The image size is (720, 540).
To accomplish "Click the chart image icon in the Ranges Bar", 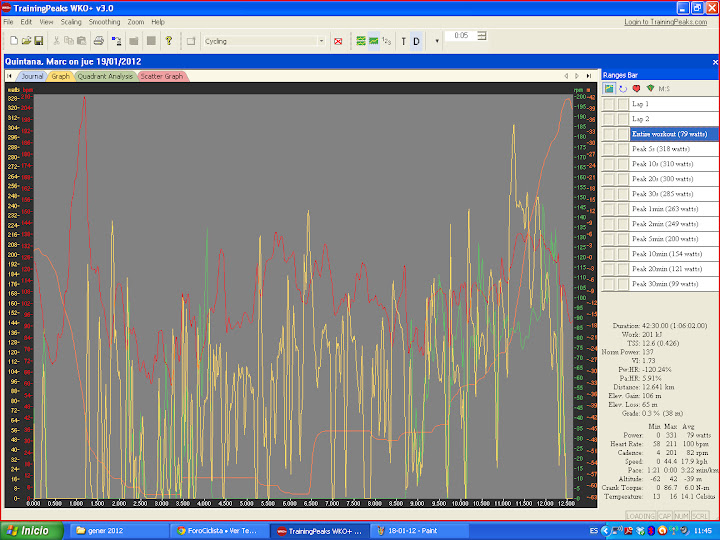I will [x=609, y=88].
